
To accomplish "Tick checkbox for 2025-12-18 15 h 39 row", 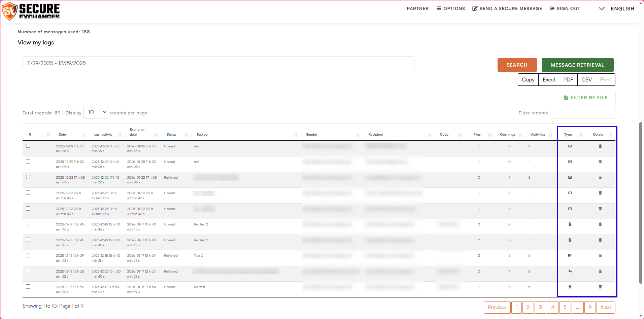I will 28,255.
